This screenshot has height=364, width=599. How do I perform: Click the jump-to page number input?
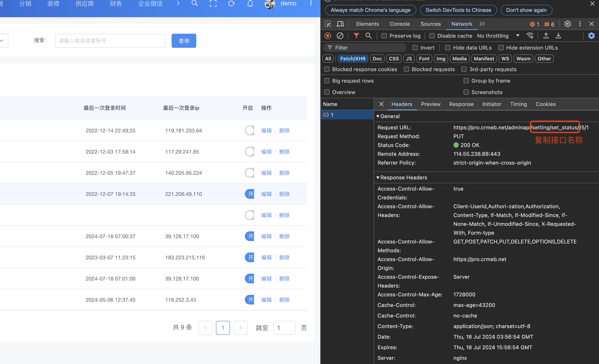pos(284,328)
